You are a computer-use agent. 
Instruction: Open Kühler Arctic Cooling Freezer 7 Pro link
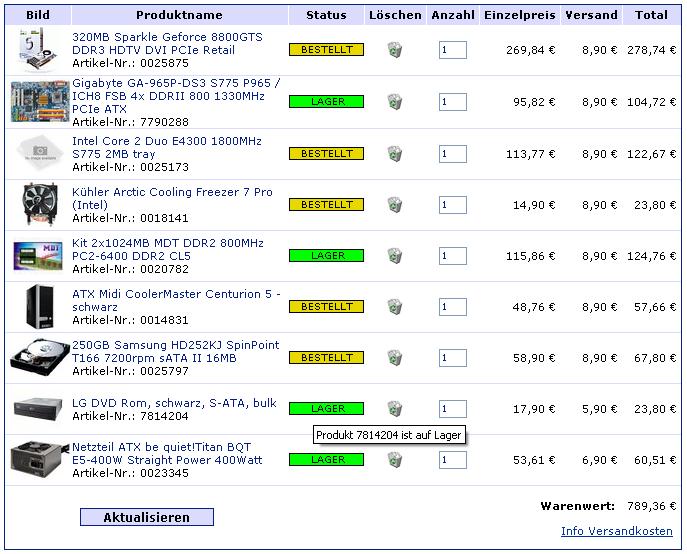172,198
